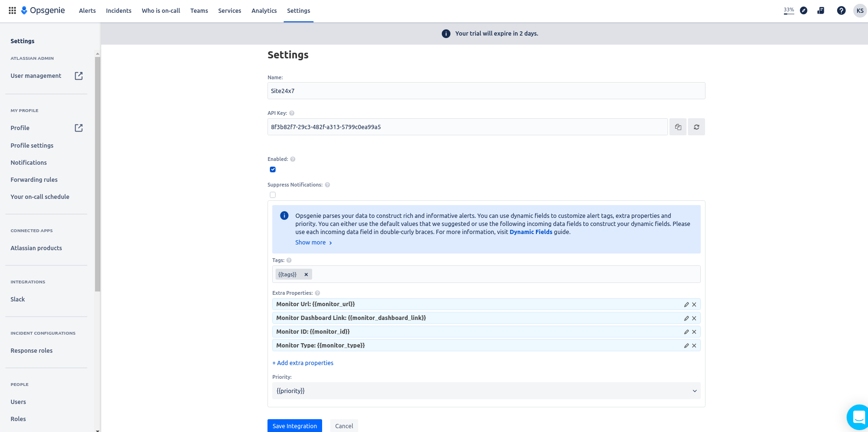Open the Incidents menu
Image resolution: width=868 pixels, height=432 pixels.
click(118, 10)
